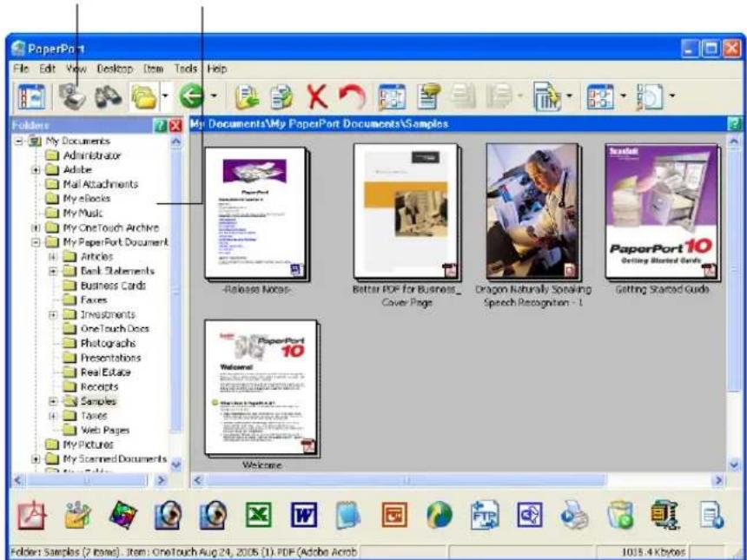Viewport: 747px width, 560px height.
Task: Open the Edit menu
Action: coord(47,69)
